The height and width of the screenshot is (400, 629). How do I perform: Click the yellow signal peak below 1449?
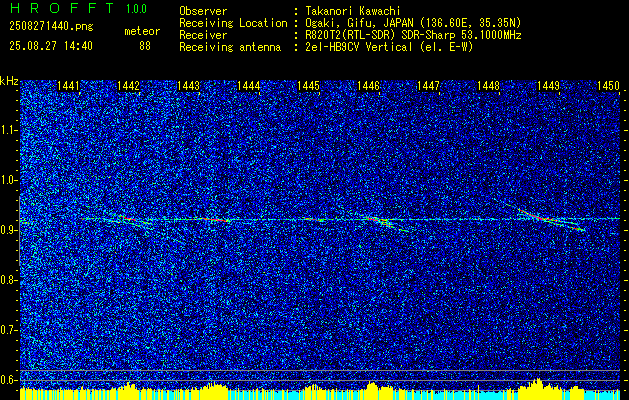(x=537, y=388)
